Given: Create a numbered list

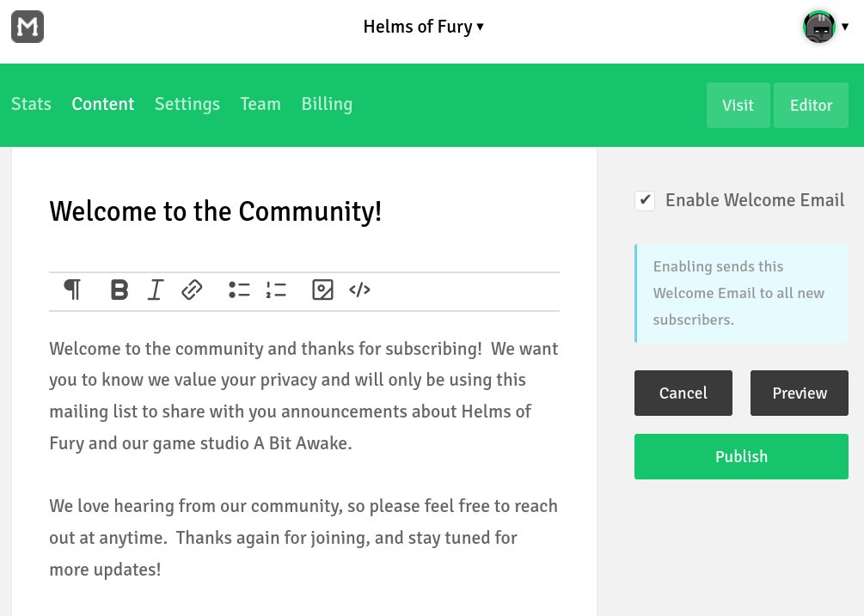Looking at the screenshot, I should (x=276, y=290).
